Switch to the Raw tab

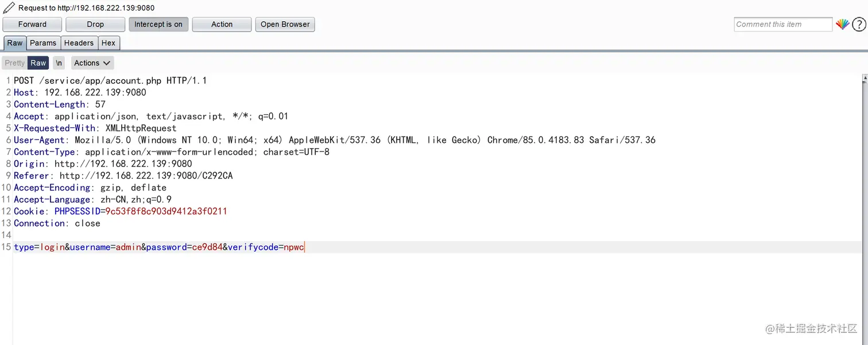tap(15, 43)
